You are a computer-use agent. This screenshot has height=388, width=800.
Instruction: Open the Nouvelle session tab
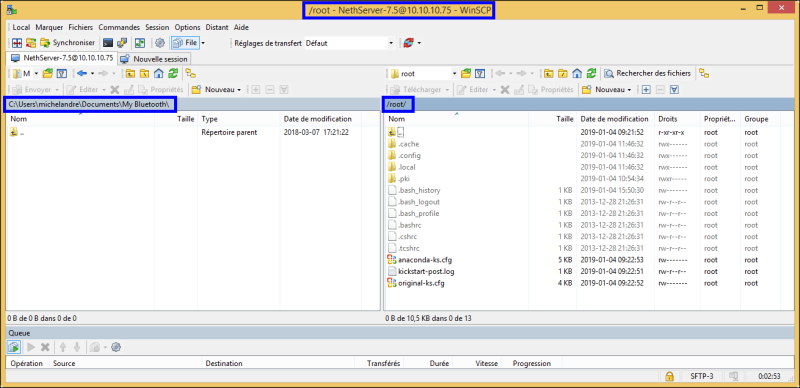pos(155,59)
